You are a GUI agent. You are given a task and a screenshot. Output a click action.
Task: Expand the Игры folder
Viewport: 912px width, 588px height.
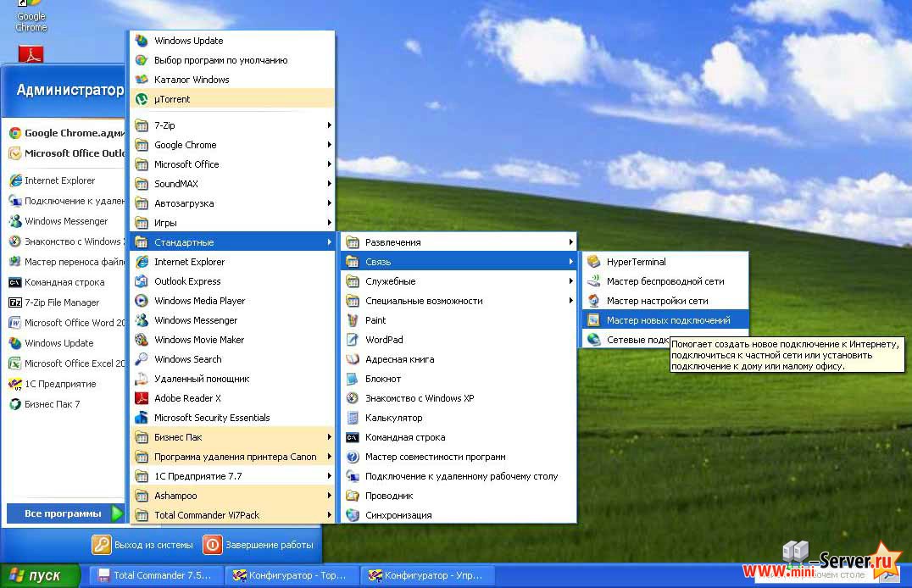click(x=232, y=223)
